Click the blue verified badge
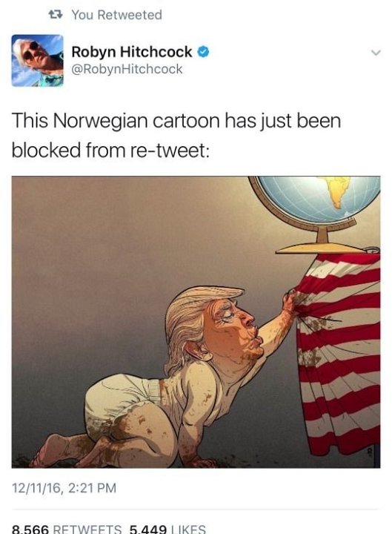Viewport: 392px width, 534px height. pos(203,52)
